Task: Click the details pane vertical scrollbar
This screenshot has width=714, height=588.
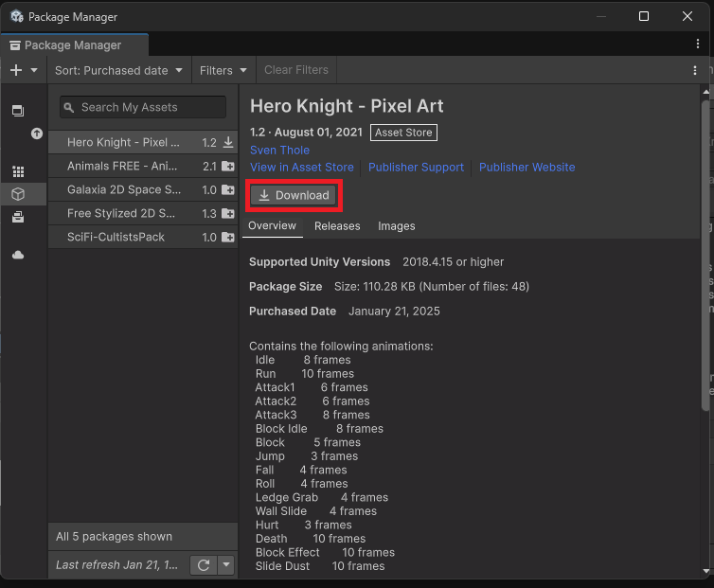Action: (x=705, y=255)
